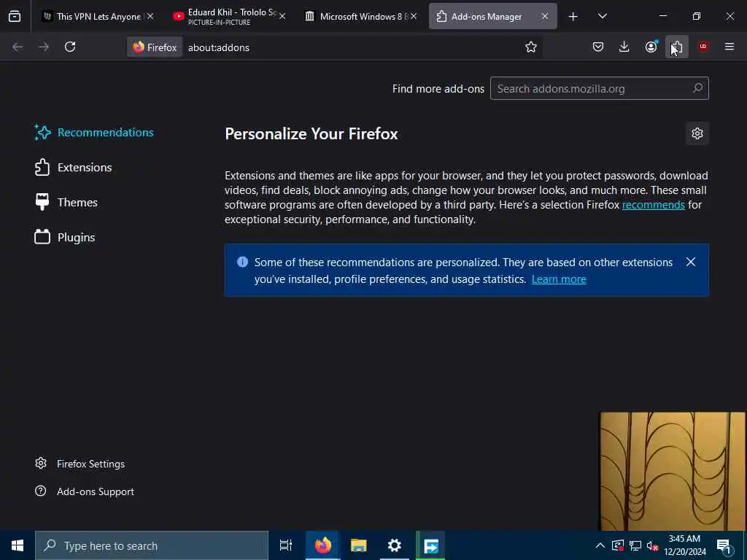This screenshot has width=747, height=560.
Task: Open the network tray icon
Action: [x=635, y=545]
